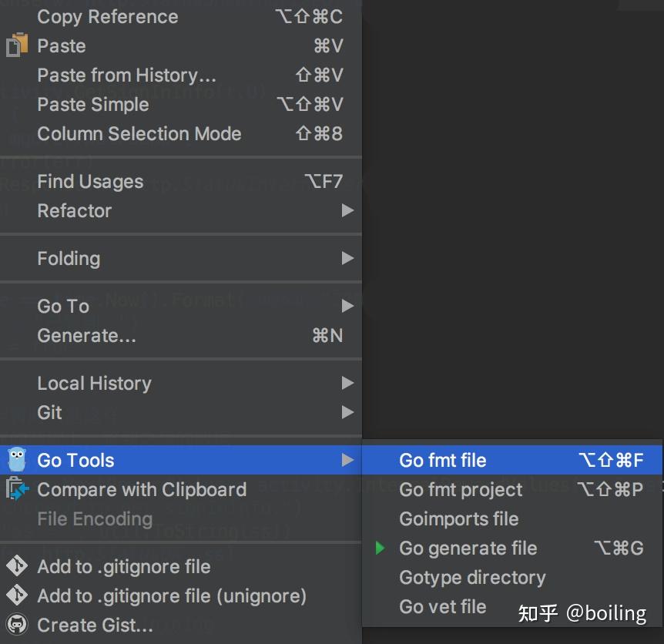Open Paste from History...

pyautogui.click(x=126, y=75)
